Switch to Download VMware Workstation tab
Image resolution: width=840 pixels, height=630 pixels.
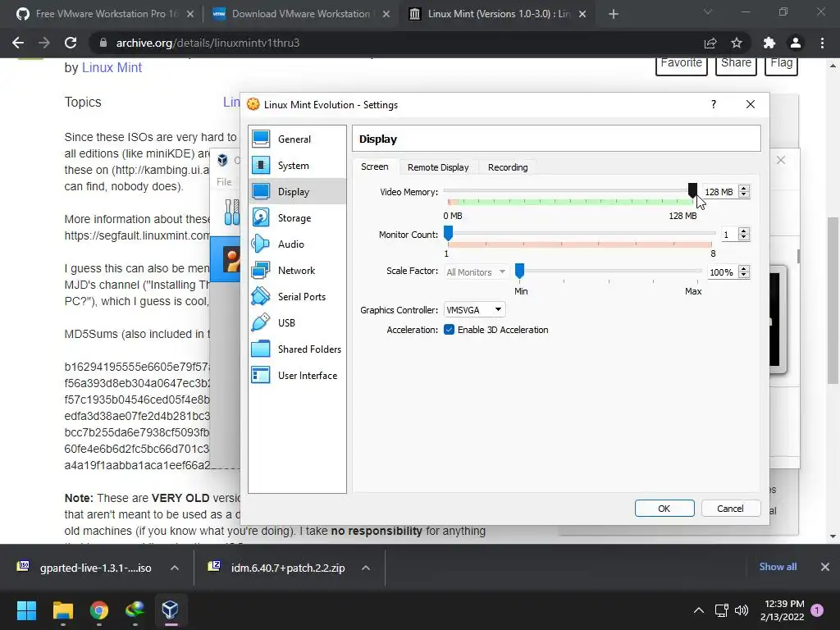click(x=300, y=14)
